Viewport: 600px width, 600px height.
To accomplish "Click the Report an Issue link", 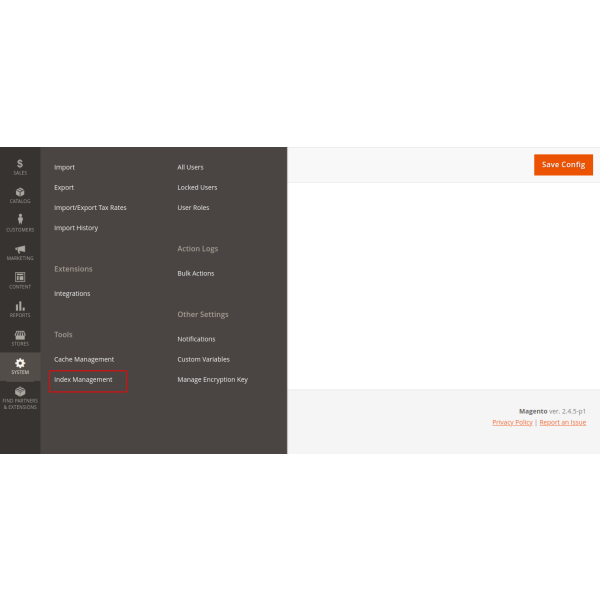I will (x=563, y=422).
